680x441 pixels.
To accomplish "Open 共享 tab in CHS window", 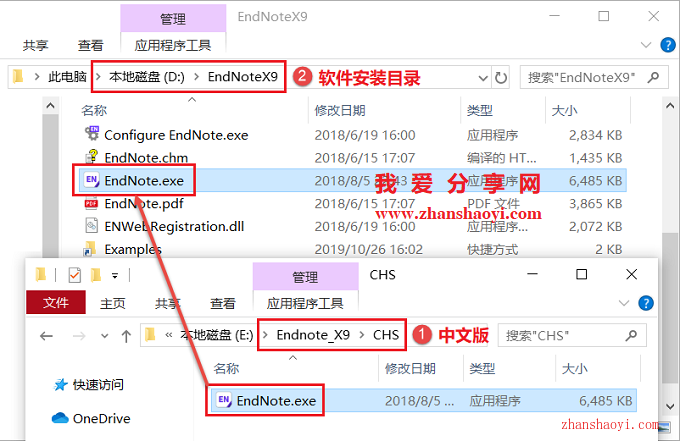I will pyautogui.click(x=168, y=303).
